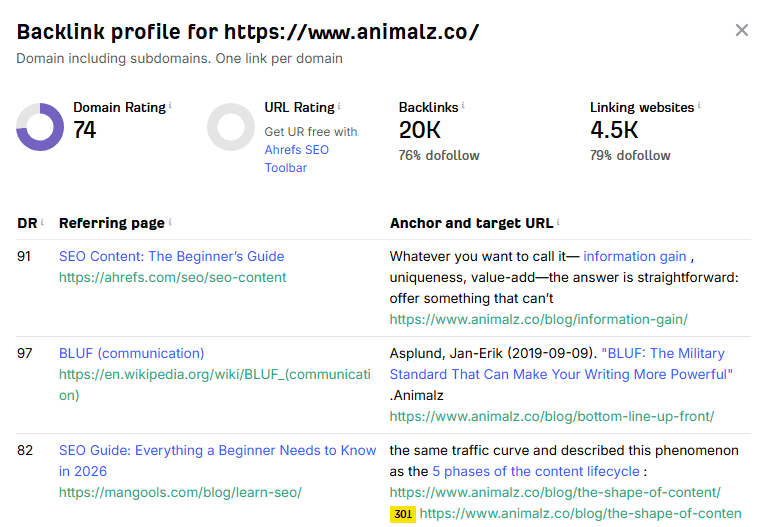Click the Domain Rating donut chart
Viewport: 759px width, 527px height.
(40, 127)
